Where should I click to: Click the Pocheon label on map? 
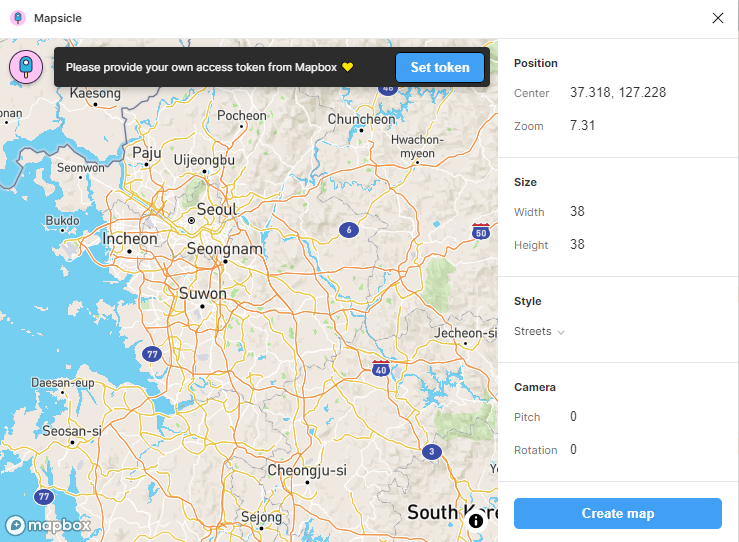242,115
